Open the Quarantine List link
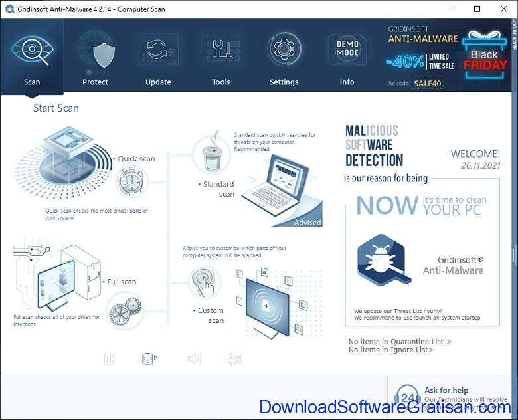 coord(400,342)
